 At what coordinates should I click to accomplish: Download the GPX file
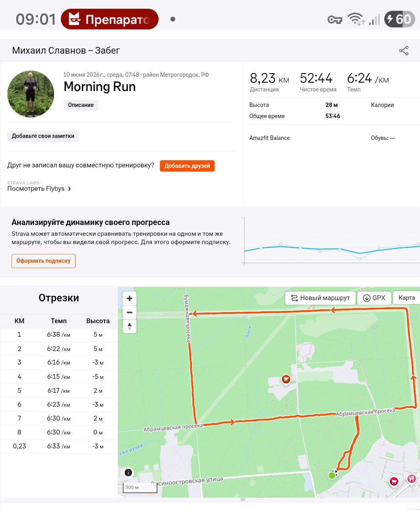click(374, 298)
